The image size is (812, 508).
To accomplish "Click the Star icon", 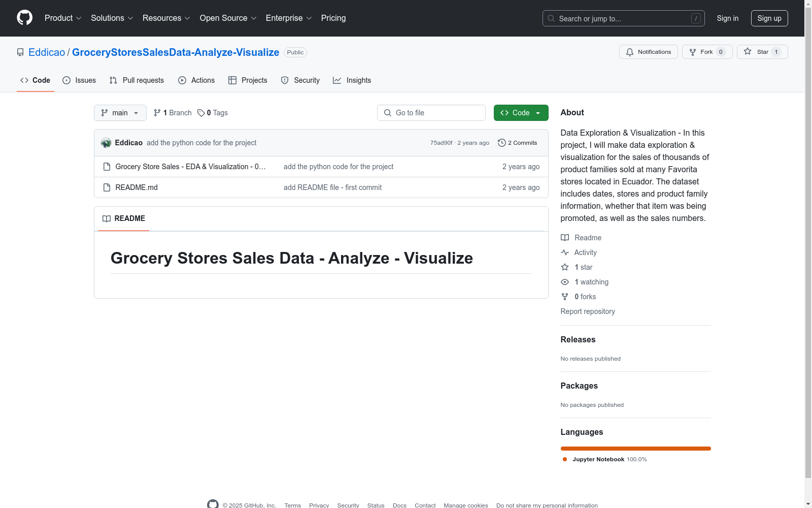I will pos(748,51).
